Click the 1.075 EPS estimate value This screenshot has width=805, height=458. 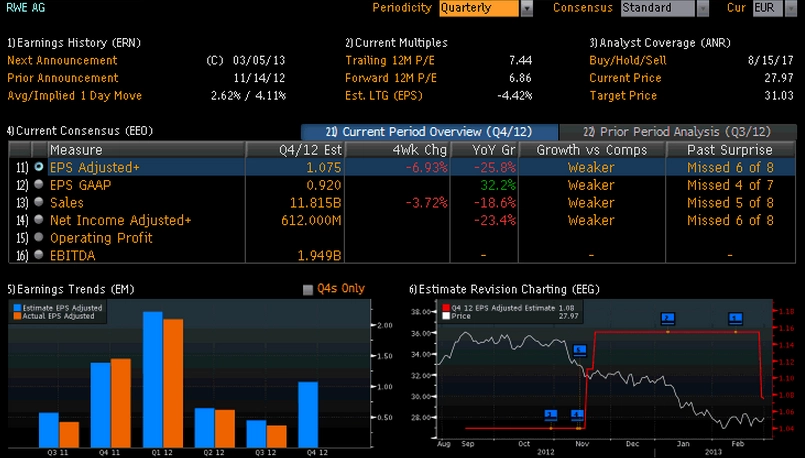pyautogui.click(x=322, y=167)
